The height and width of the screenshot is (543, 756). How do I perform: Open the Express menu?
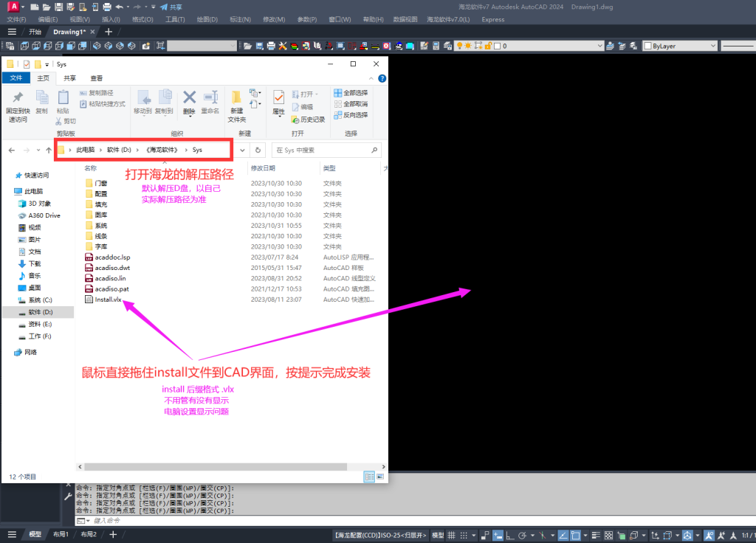(x=492, y=20)
